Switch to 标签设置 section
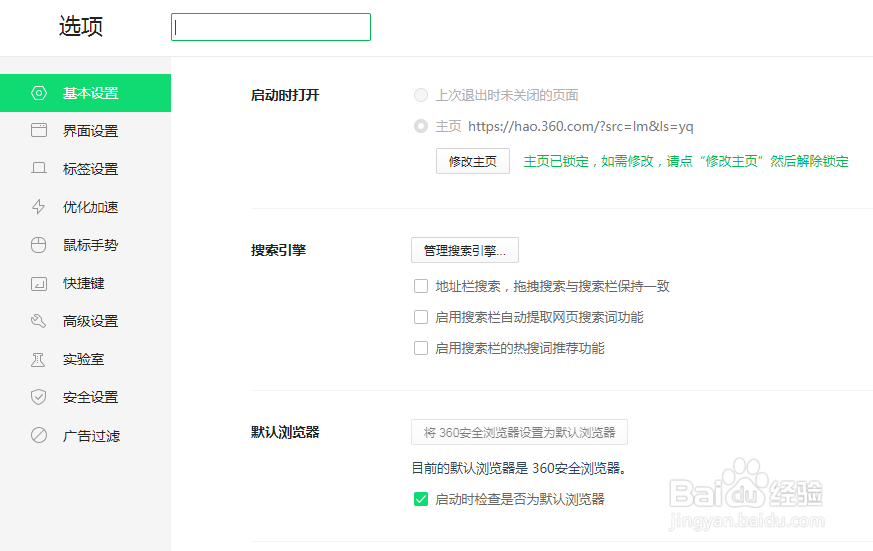The width and height of the screenshot is (873, 551). (85, 169)
